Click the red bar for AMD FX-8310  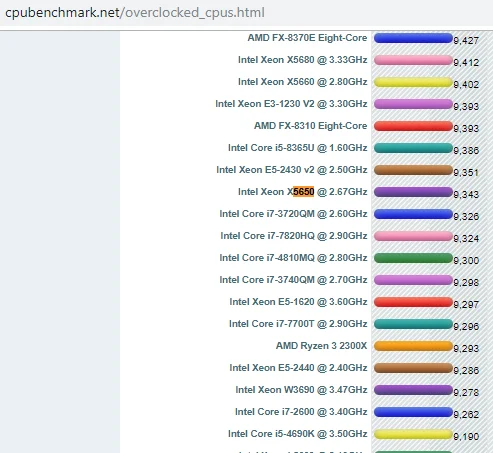[413, 126]
